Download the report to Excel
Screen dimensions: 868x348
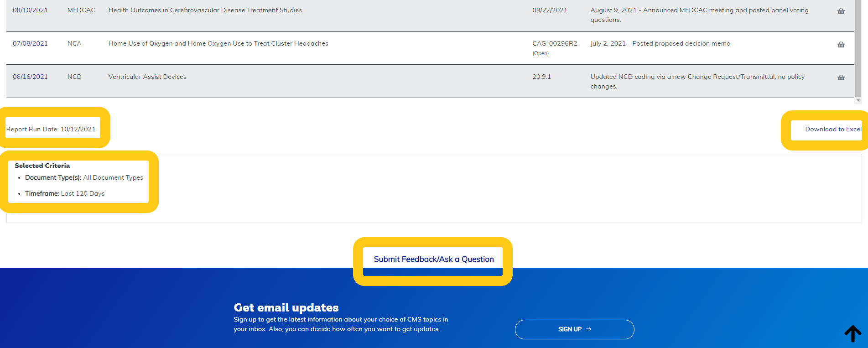pyautogui.click(x=833, y=130)
